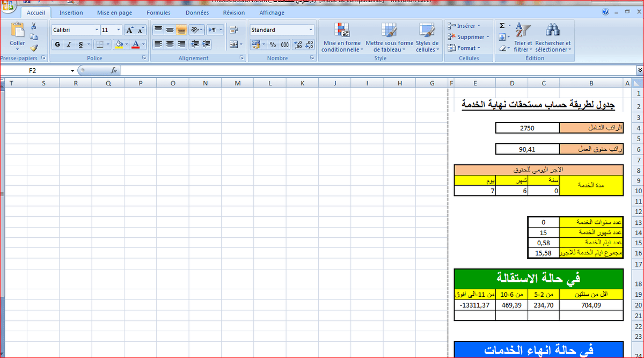Viewport: 644px width, 358px height.
Task: Click the Supprimer cells button
Action: click(469, 37)
